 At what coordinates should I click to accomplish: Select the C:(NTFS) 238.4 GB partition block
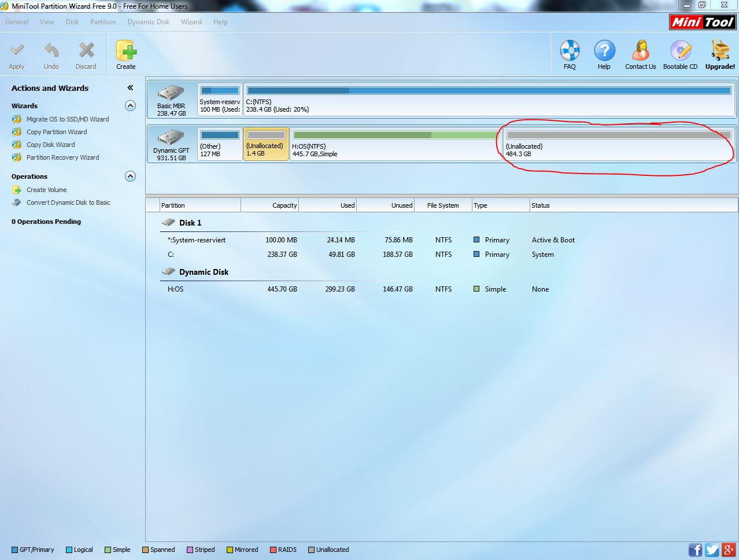click(489, 99)
